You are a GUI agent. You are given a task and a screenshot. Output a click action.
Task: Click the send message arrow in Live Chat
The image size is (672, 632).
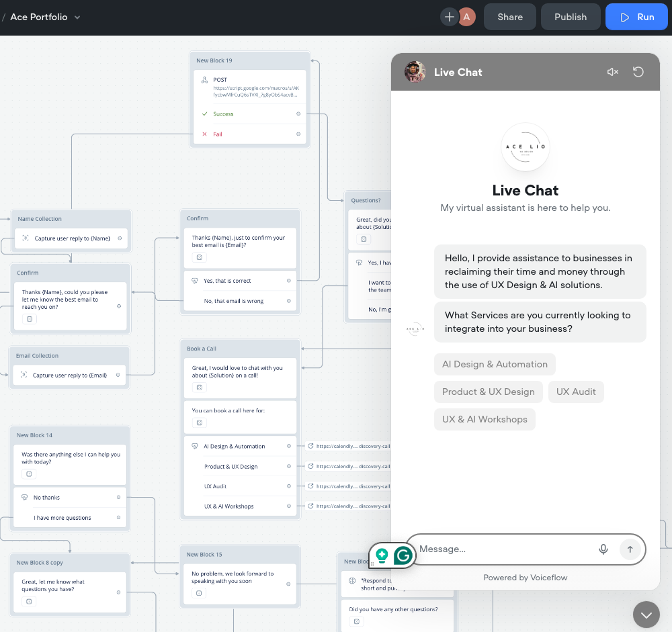pos(630,549)
